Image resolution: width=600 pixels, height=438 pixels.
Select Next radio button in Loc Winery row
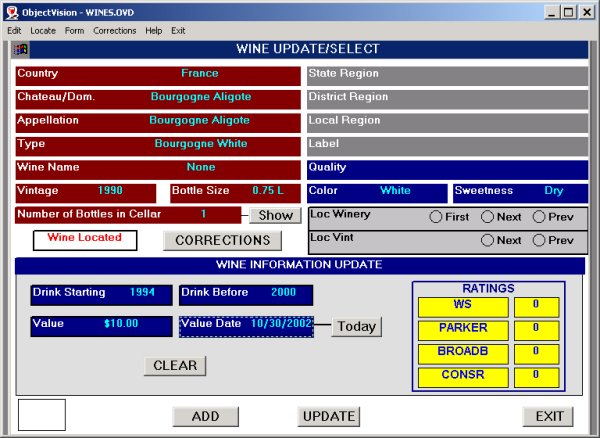click(x=488, y=217)
